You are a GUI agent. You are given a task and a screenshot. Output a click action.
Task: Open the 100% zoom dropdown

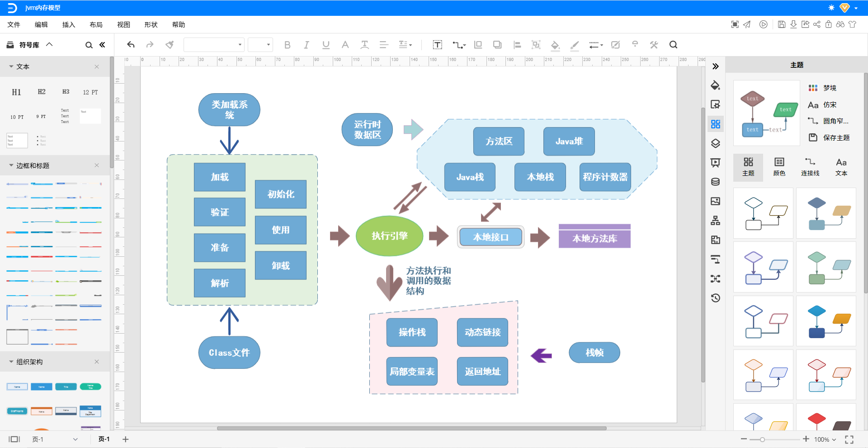tap(825, 439)
